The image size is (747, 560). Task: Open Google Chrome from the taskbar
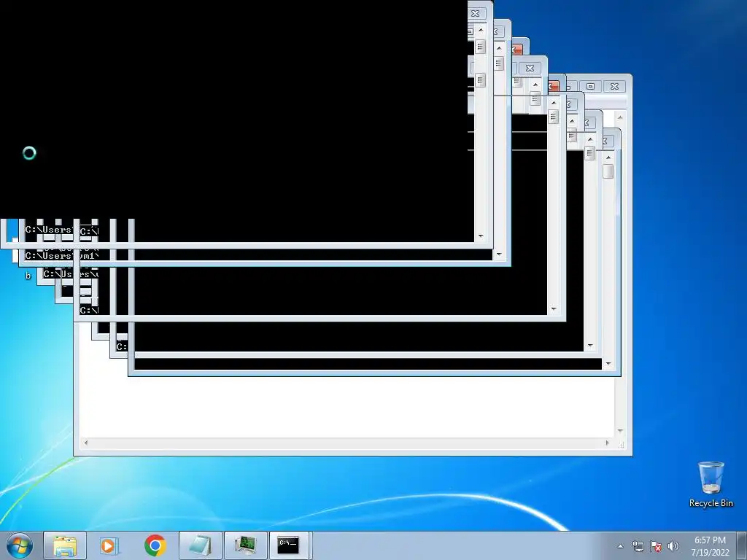(155, 545)
